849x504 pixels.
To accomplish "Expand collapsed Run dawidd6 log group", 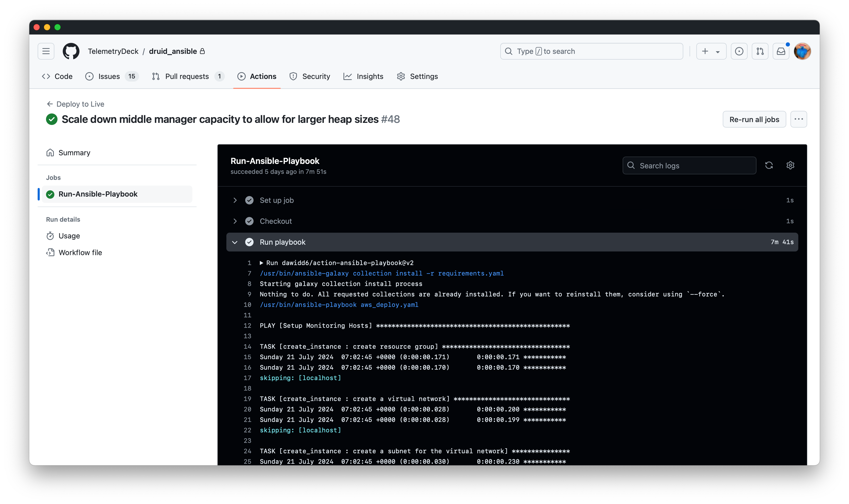I will coord(261,263).
